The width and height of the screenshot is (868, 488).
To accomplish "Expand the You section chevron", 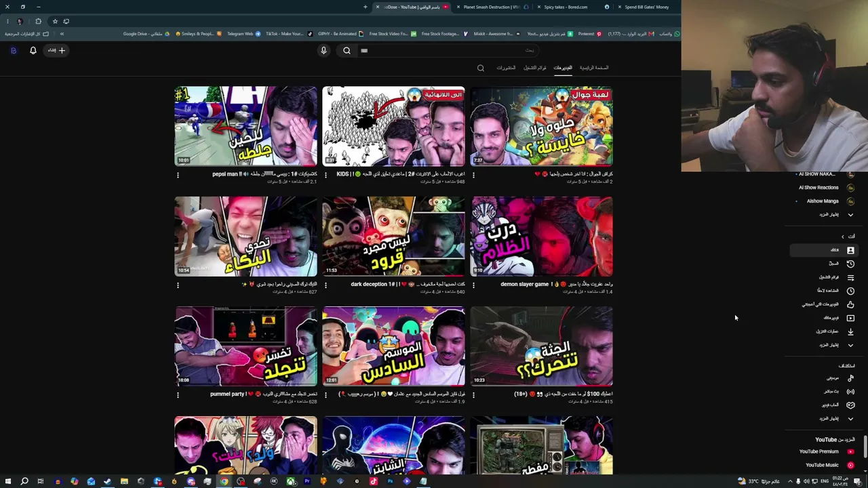I will (x=843, y=237).
